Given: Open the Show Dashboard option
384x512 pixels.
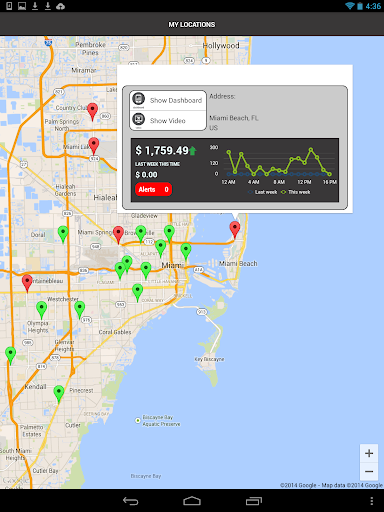Looking at the screenshot, I should 168,100.
